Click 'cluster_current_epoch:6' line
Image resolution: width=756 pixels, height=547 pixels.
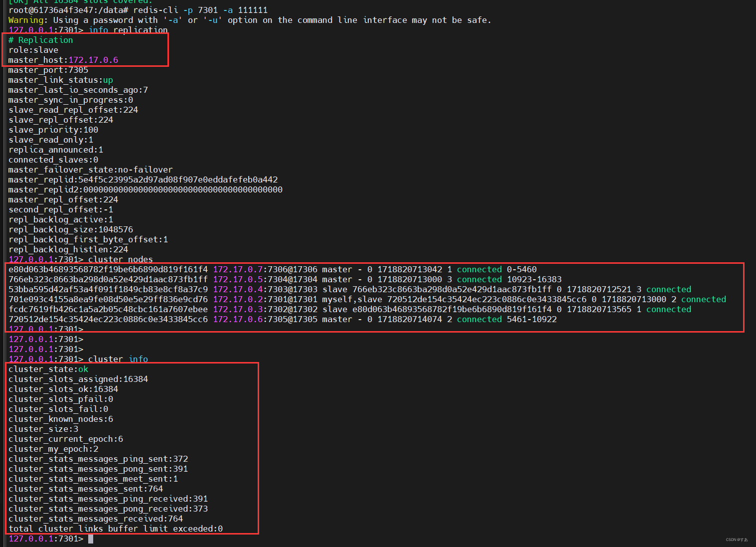coord(66,439)
